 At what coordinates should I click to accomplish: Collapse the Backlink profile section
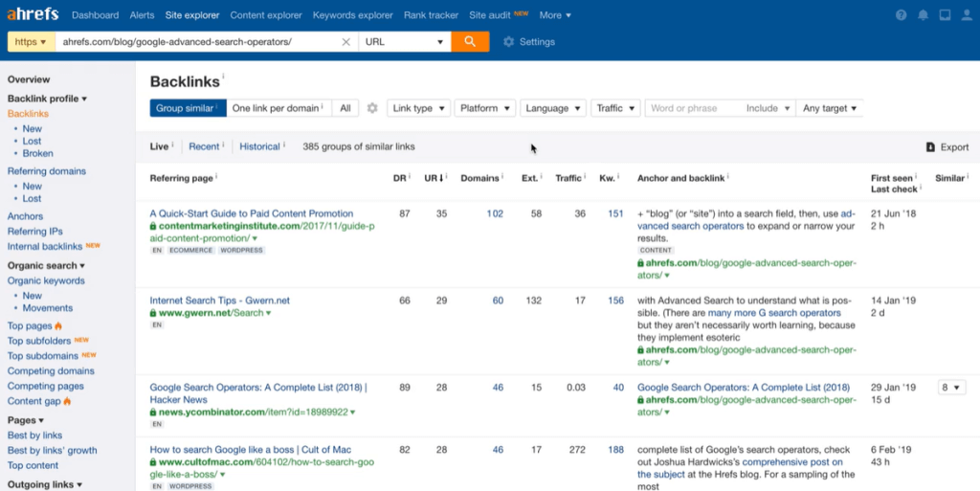[47, 98]
